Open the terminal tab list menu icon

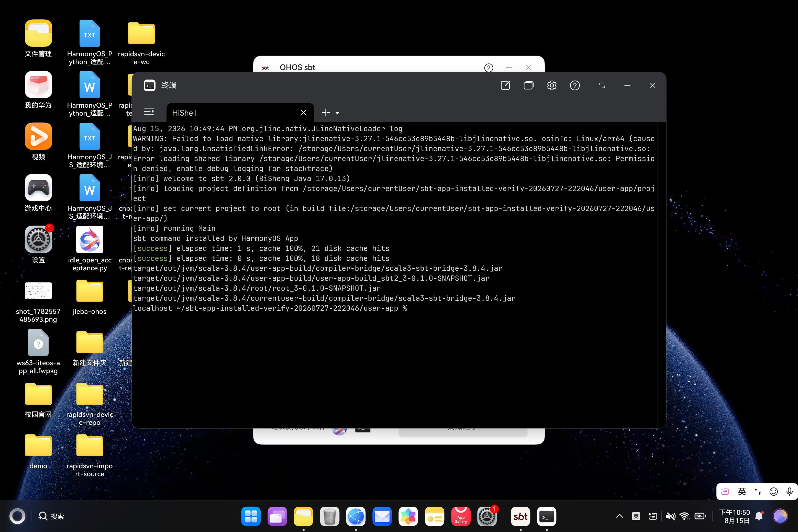pos(149,112)
